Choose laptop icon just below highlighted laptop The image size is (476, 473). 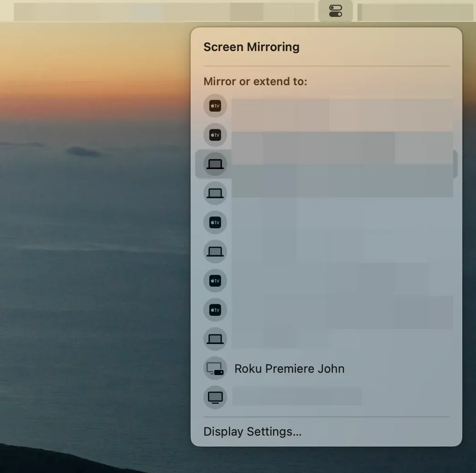click(x=215, y=193)
